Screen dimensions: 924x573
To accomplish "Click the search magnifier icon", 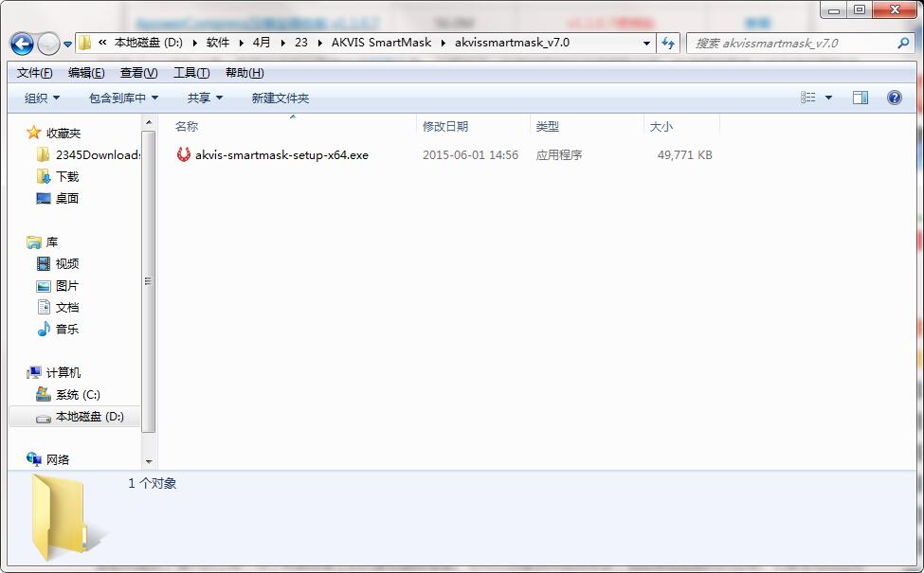I will pyautogui.click(x=903, y=43).
